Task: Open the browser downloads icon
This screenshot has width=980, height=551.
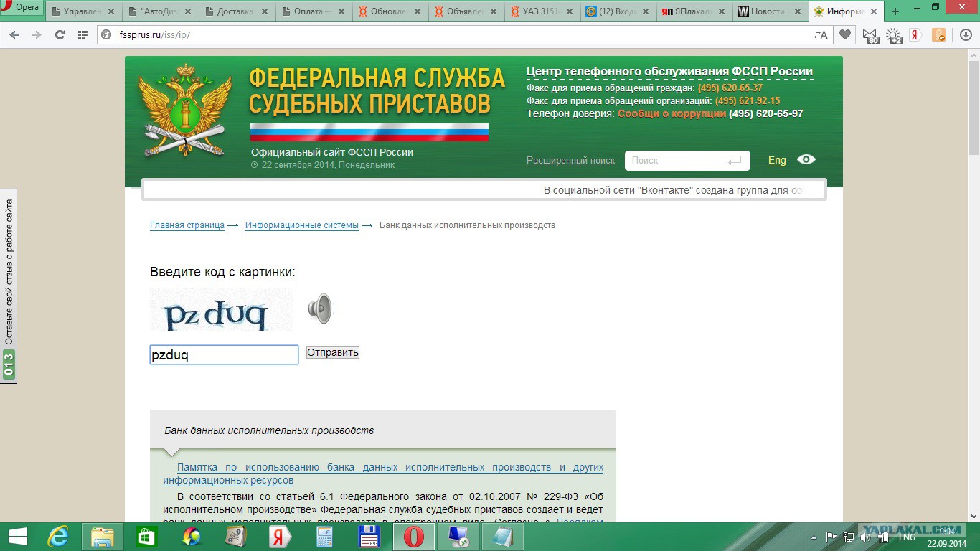Action: tap(964, 34)
